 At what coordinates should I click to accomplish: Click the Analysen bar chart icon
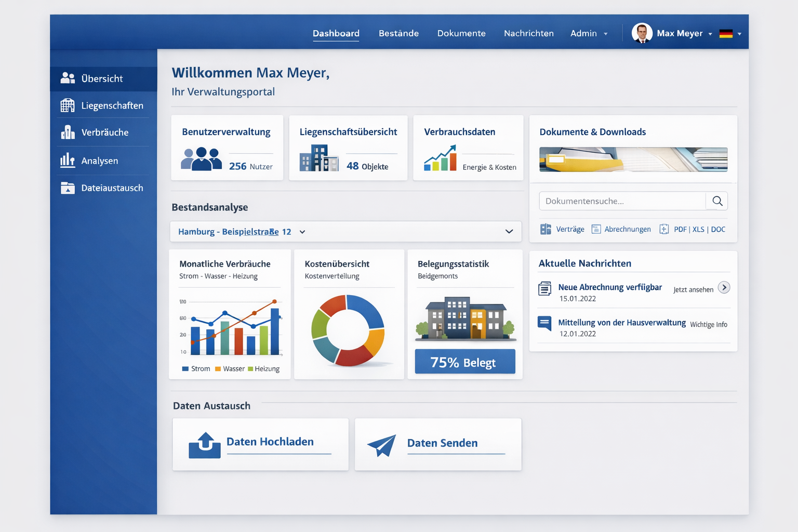pos(68,161)
